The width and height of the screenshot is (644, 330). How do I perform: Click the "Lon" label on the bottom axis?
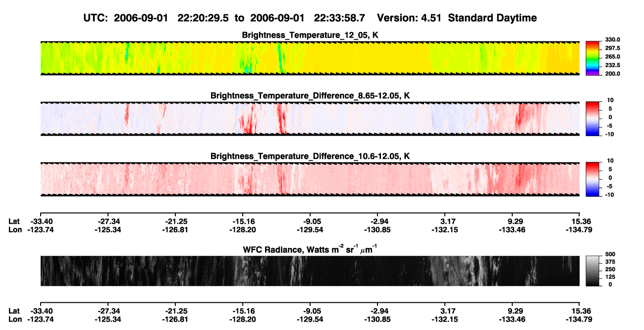point(15,319)
